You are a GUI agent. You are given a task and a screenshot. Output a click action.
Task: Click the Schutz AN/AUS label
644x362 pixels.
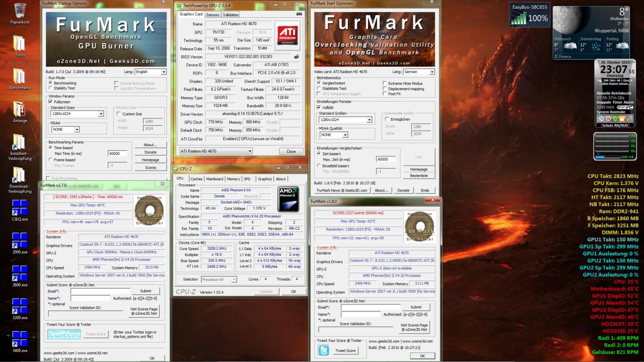pos(615,125)
